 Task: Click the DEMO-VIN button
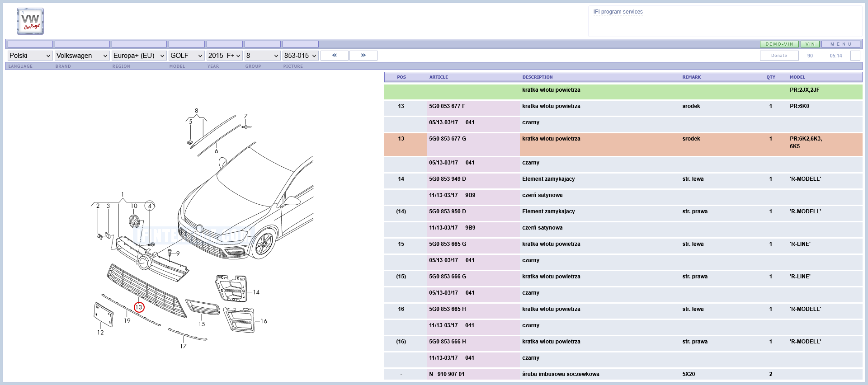tap(779, 44)
